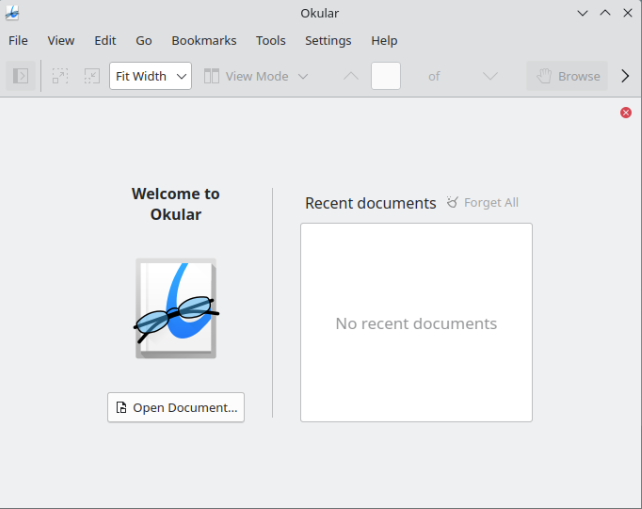Viewport: 642px width, 509px height.
Task: Open the Fit Width zoom dropdown
Action: (150, 76)
